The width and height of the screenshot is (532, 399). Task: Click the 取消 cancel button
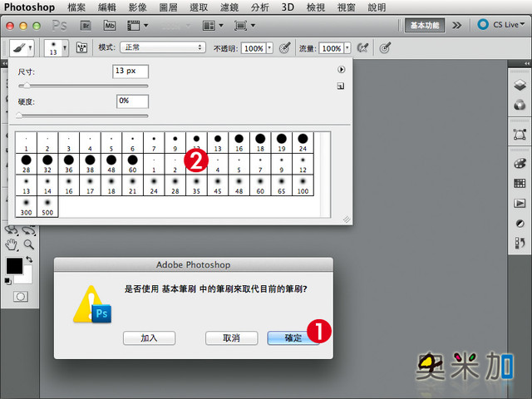point(231,338)
